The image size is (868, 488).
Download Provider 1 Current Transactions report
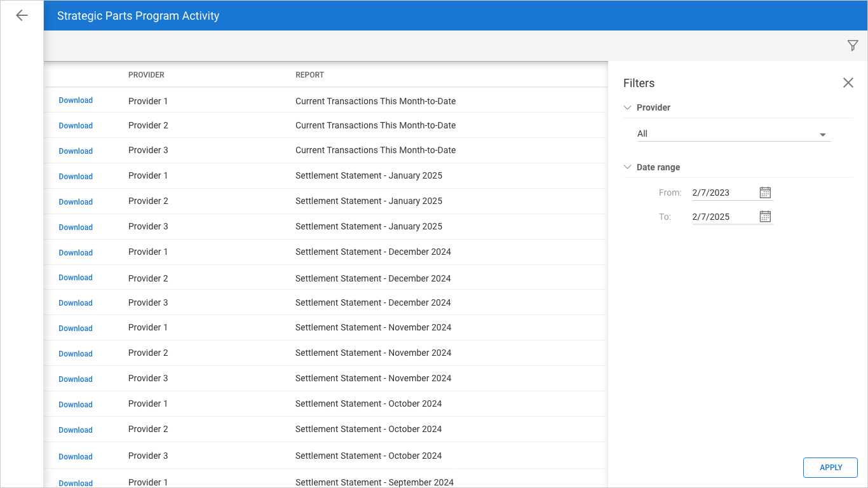pos(76,100)
